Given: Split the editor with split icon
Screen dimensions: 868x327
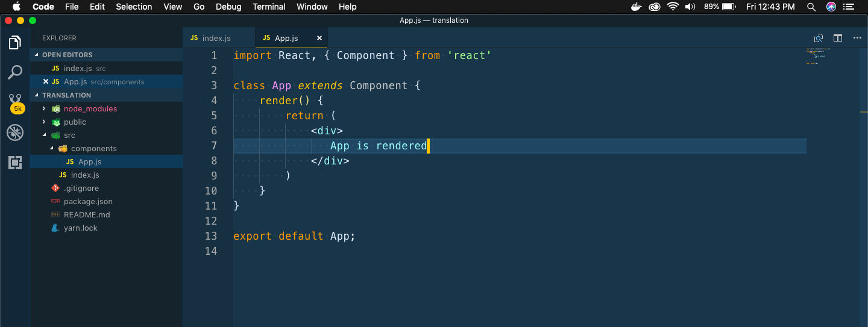Looking at the screenshot, I should coord(838,38).
